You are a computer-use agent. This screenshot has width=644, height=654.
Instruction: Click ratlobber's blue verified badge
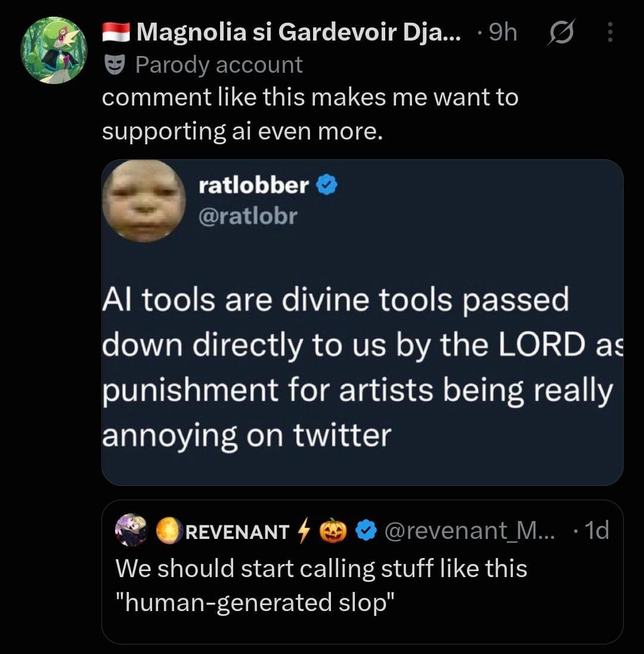[x=327, y=185]
